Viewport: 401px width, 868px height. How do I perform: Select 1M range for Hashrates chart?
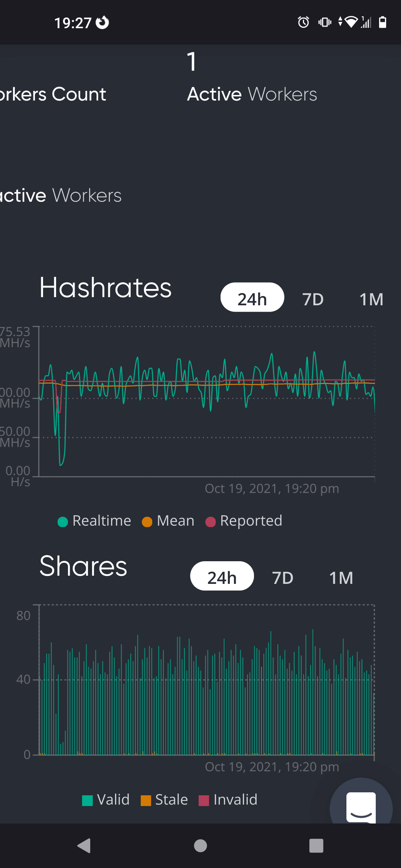click(371, 299)
